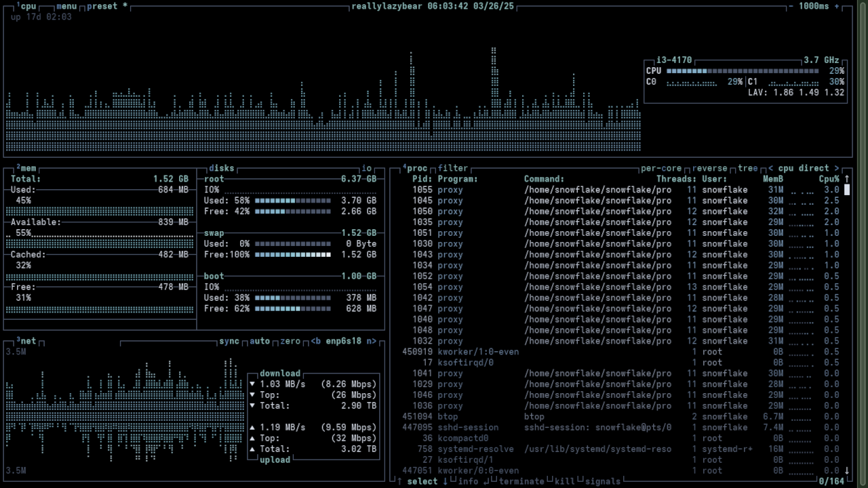Select the ksoftirqd/0 process row
The image size is (868, 488).
[x=620, y=363]
